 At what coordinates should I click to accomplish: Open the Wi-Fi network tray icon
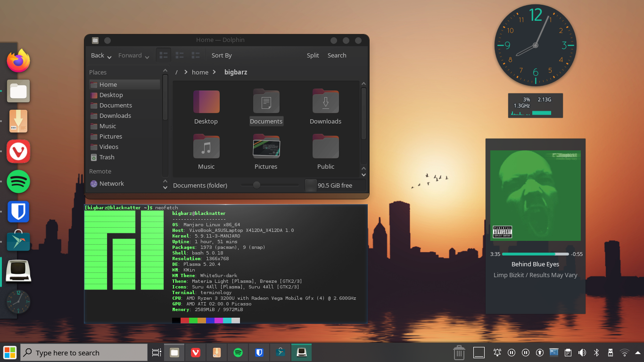pos(625,353)
